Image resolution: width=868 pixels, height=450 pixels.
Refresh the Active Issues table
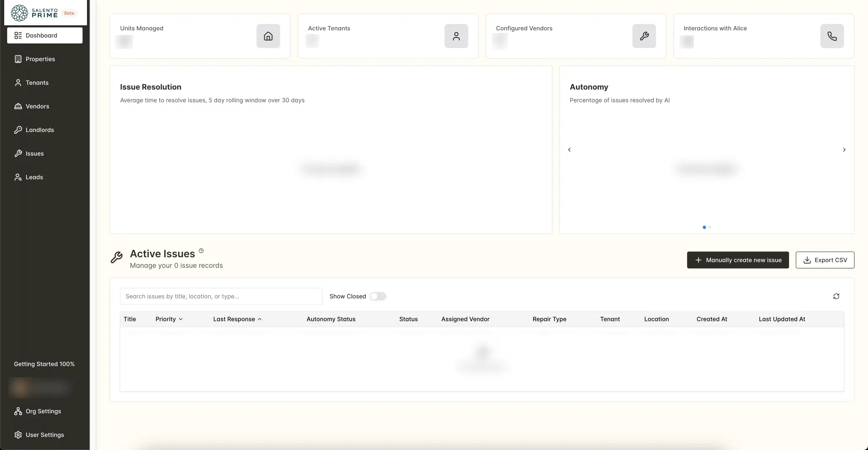pos(836,296)
